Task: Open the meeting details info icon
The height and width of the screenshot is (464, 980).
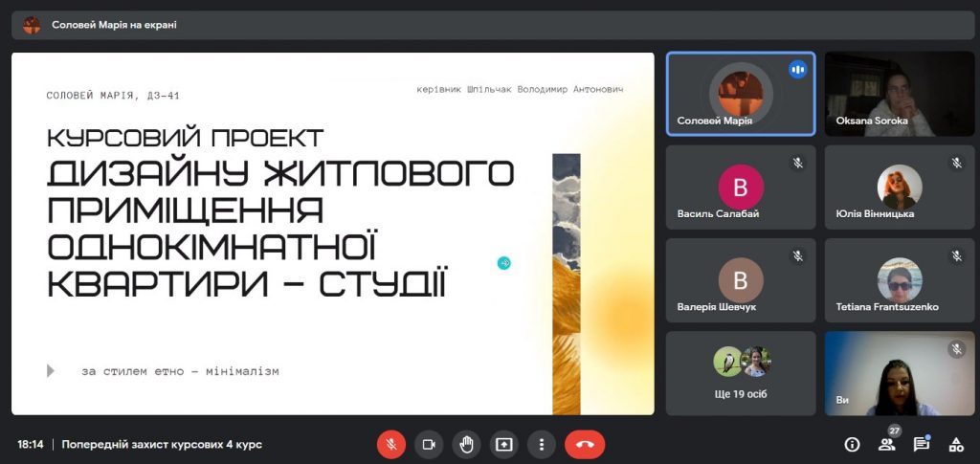Action: 852,444
